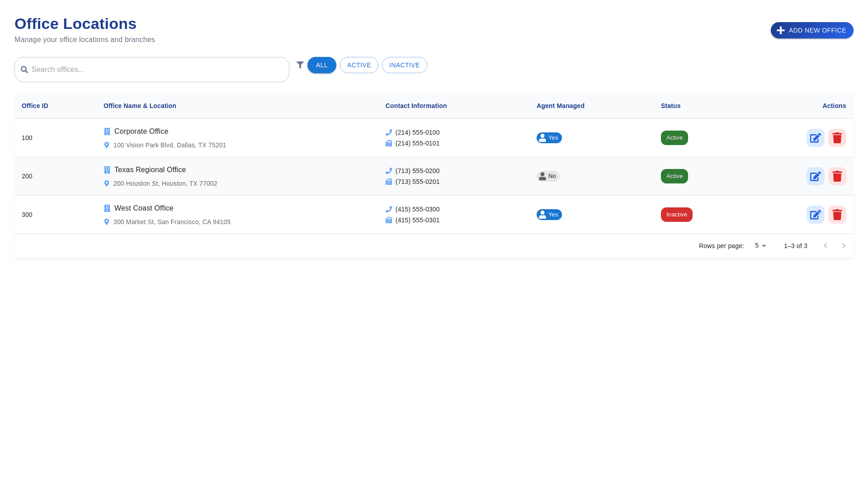This screenshot has height=488, width=868.
Task: Toggle Agent Managed 'No' chip for Texas Regional Office
Action: coord(547,176)
